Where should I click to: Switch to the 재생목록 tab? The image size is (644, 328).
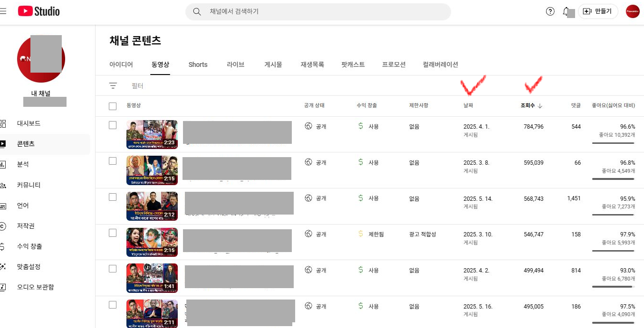[x=312, y=65]
